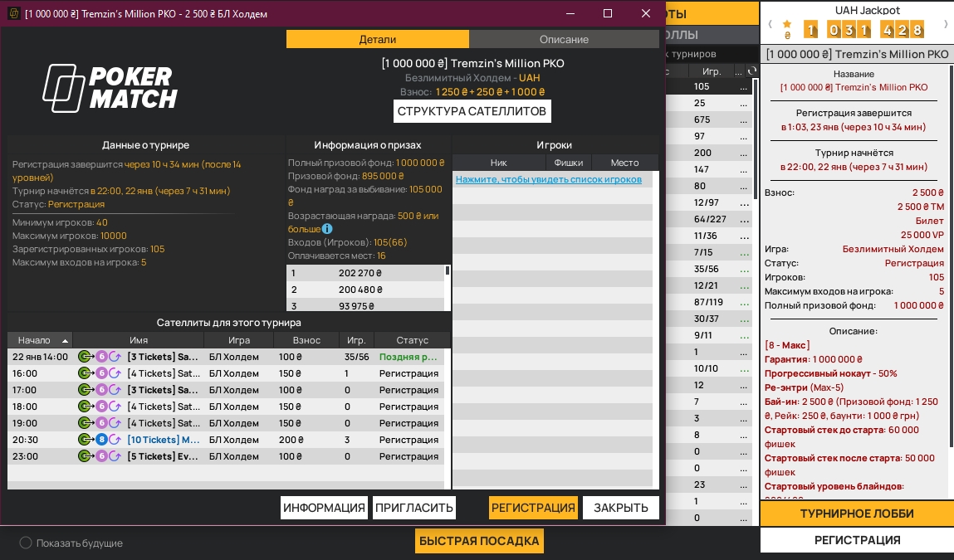Click the ЗАКРЫТЬ button
The width and height of the screenshot is (954, 560).
[x=620, y=508]
